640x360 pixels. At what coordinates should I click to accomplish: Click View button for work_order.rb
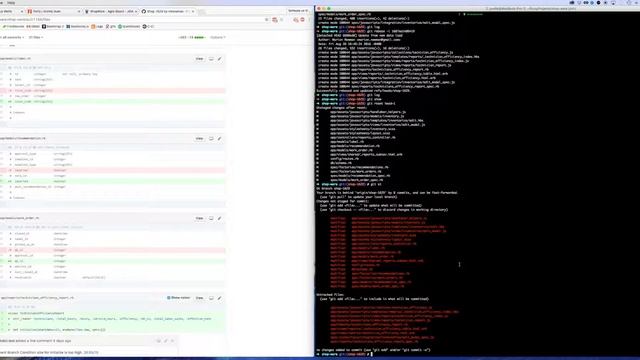[199, 218]
